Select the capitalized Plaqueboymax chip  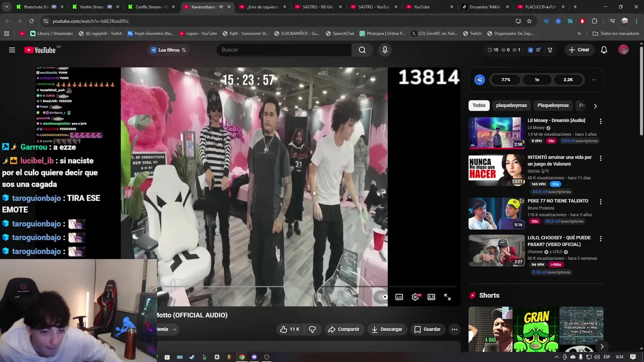pos(553,106)
